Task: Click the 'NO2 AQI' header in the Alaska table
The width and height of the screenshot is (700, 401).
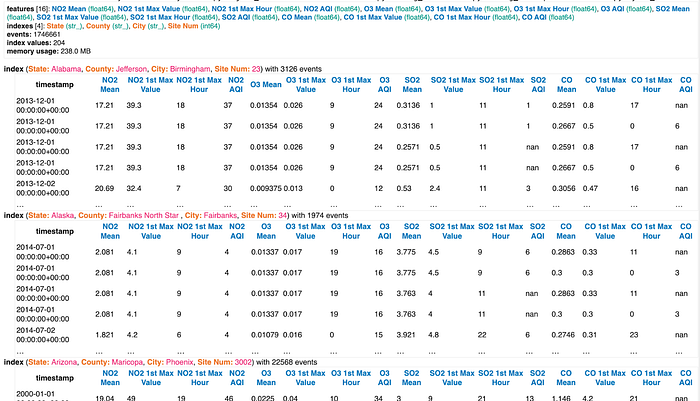Action: tap(237, 231)
